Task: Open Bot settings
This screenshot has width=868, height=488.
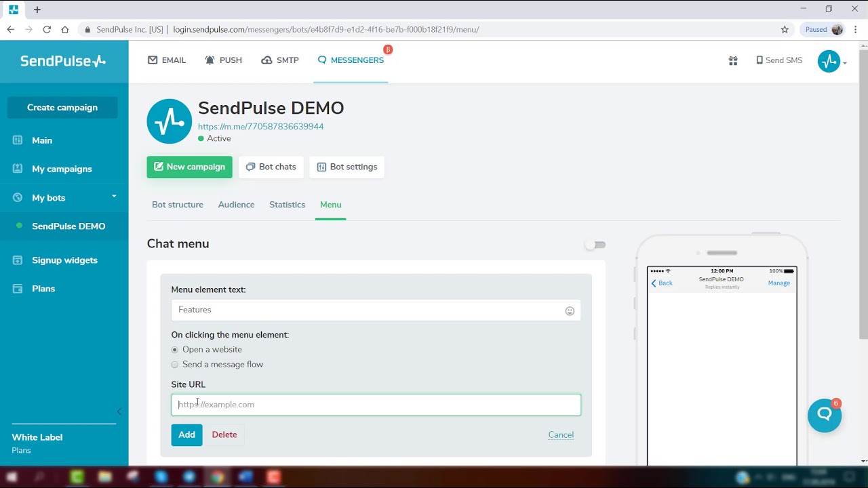Action: point(347,167)
